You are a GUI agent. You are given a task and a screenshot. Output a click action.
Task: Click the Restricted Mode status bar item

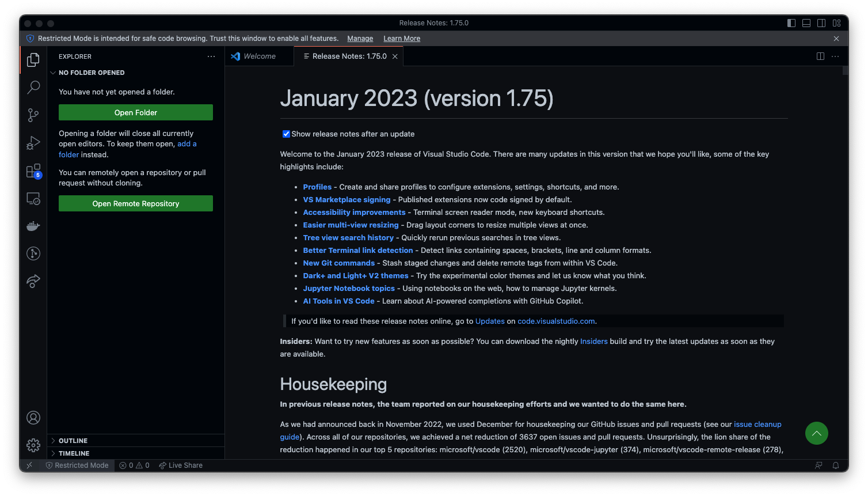point(77,465)
